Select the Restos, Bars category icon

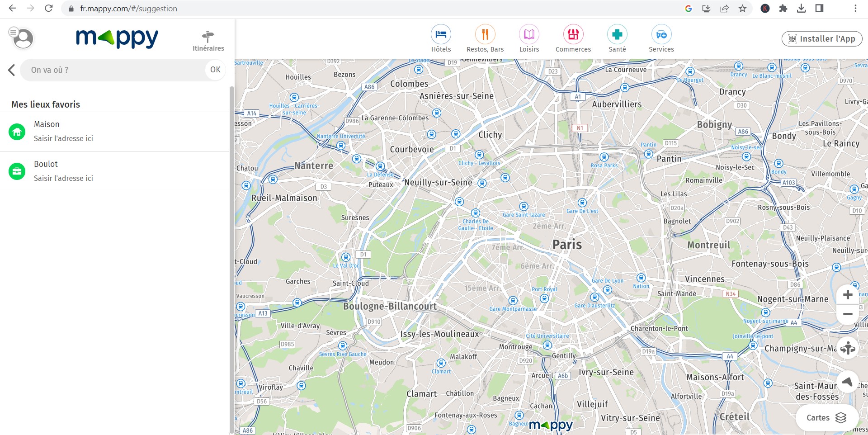pyautogui.click(x=485, y=35)
